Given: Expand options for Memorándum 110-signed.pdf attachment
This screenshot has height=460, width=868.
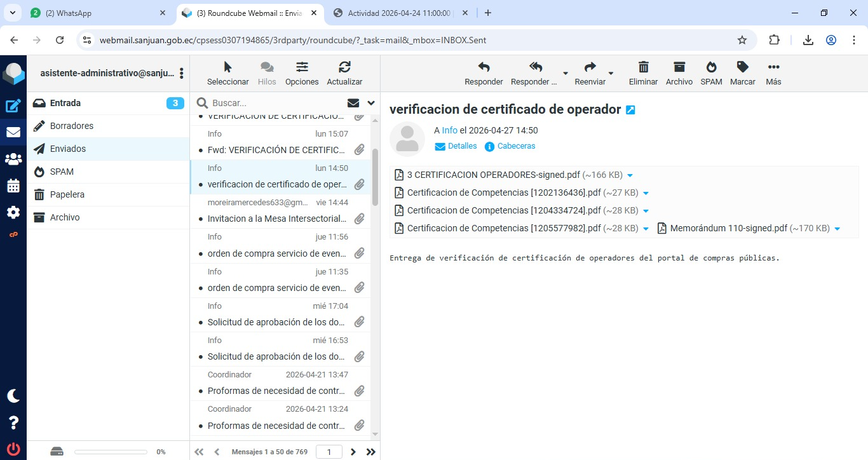Looking at the screenshot, I should pos(837,229).
